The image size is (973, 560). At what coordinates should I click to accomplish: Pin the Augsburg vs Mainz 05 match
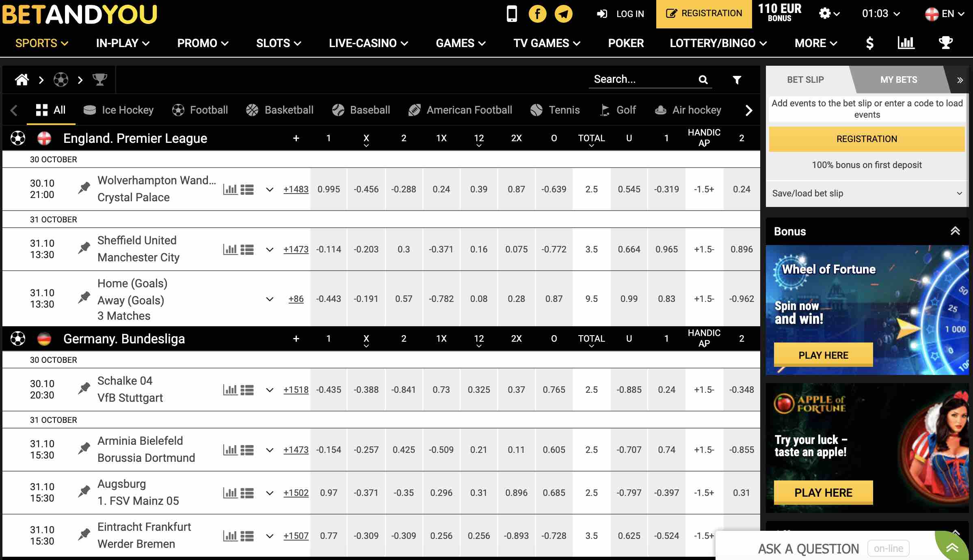[84, 491]
